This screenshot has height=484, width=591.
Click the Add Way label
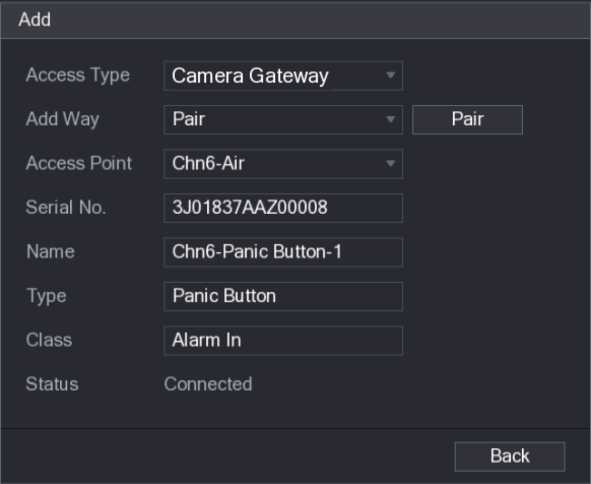click(x=63, y=119)
